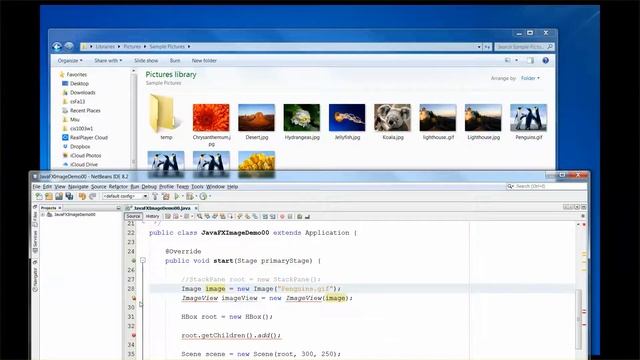The height and width of the screenshot is (360, 640).
Task: Open Edit menu in NetBeans
Action: point(47,187)
